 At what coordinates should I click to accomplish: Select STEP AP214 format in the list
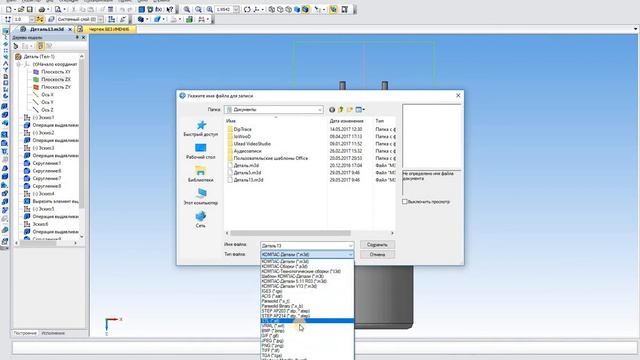click(307, 316)
